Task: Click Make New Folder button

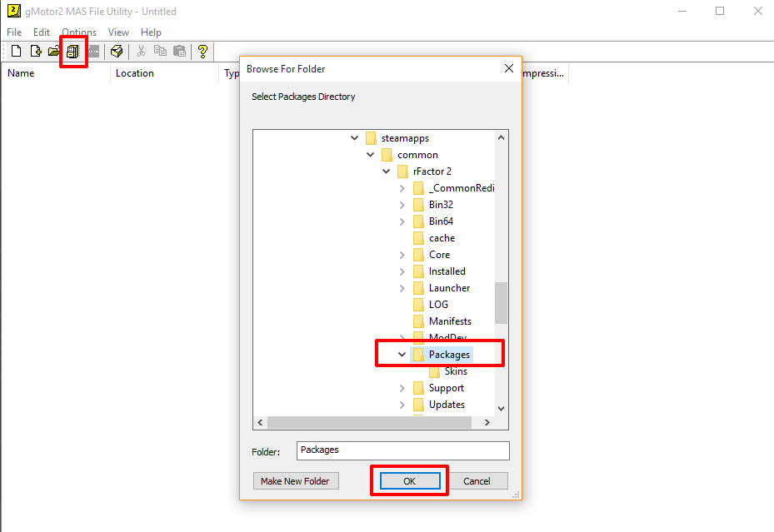Action: pyautogui.click(x=295, y=481)
